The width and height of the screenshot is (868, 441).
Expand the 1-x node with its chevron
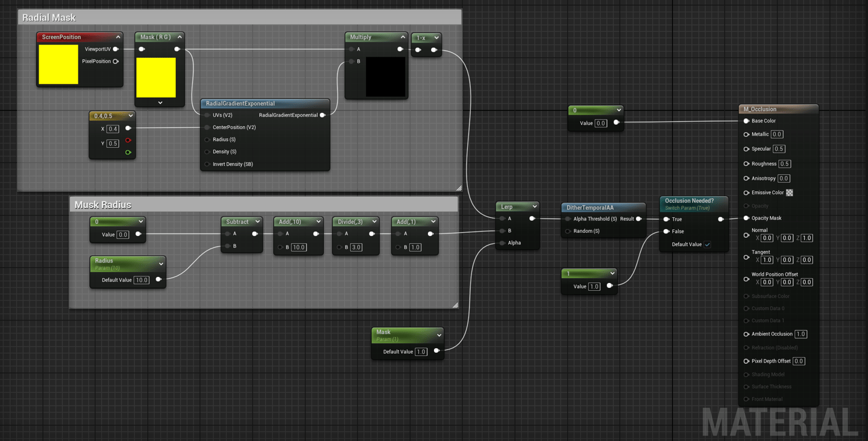coord(436,37)
